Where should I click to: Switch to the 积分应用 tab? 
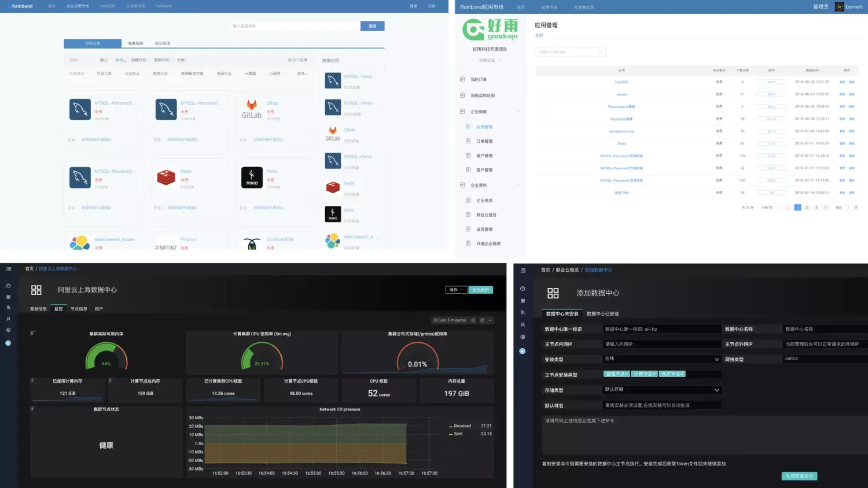[163, 43]
